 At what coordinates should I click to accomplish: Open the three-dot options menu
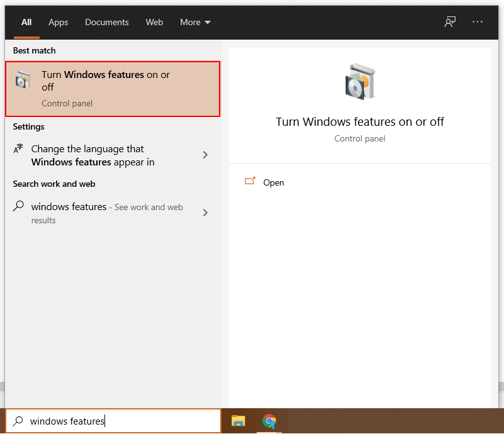coord(478,22)
